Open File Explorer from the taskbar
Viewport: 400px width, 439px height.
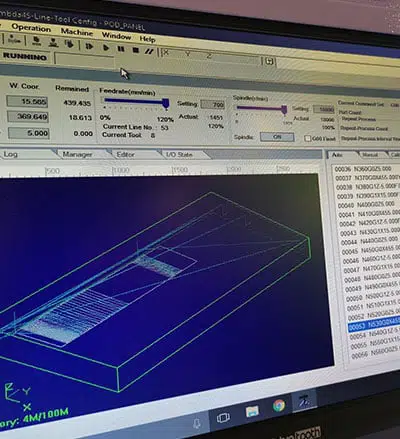[252, 411]
